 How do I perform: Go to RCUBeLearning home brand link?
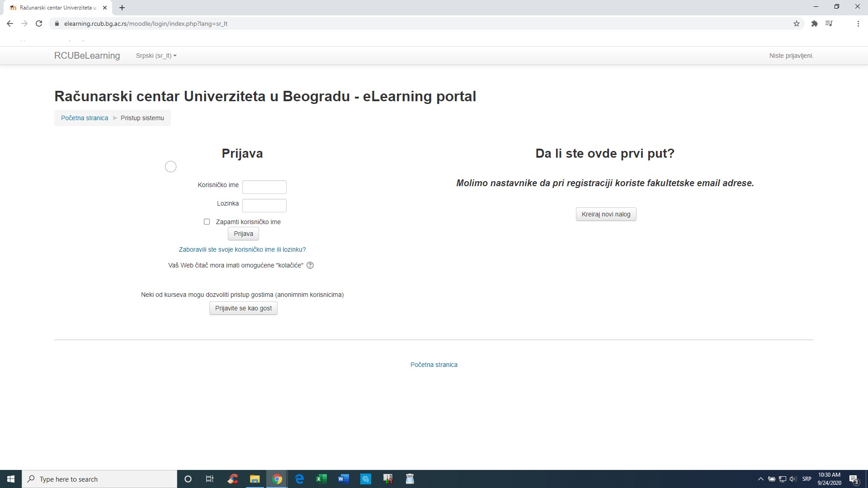87,56
